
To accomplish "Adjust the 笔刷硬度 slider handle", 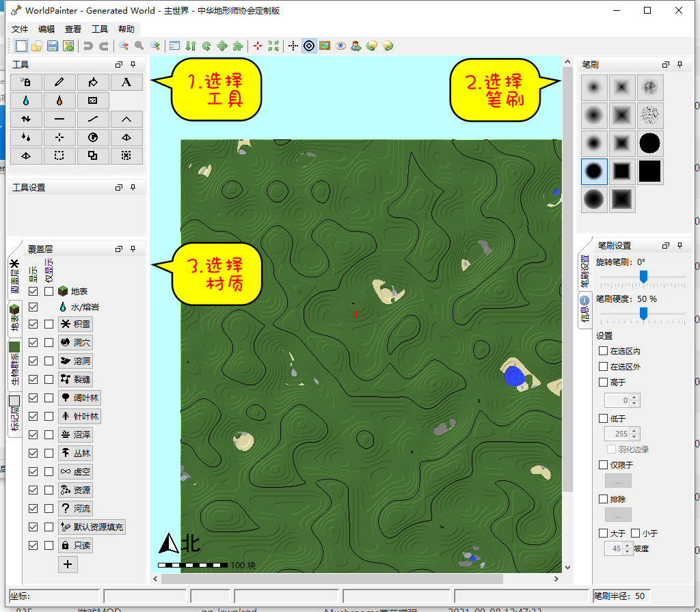I will coord(643,314).
